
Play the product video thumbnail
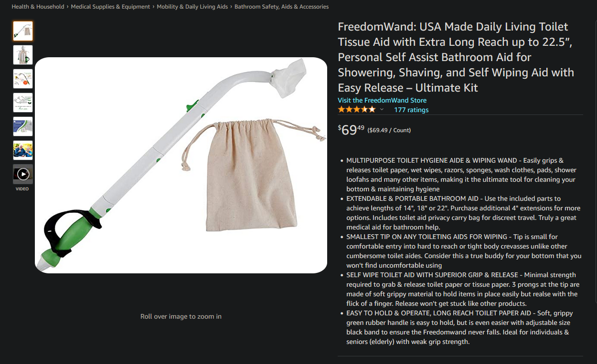point(23,174)
